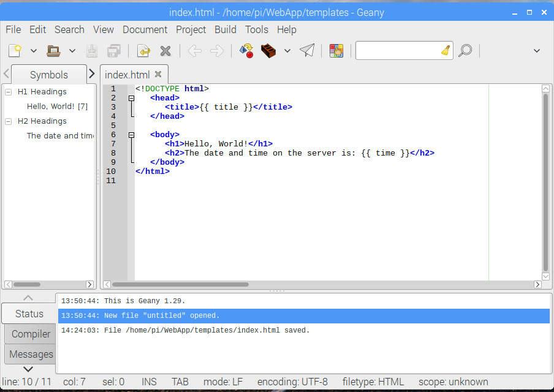Run the file with the paper plane icon
Viewport: 554px width, 392px height.
point(306,51)
